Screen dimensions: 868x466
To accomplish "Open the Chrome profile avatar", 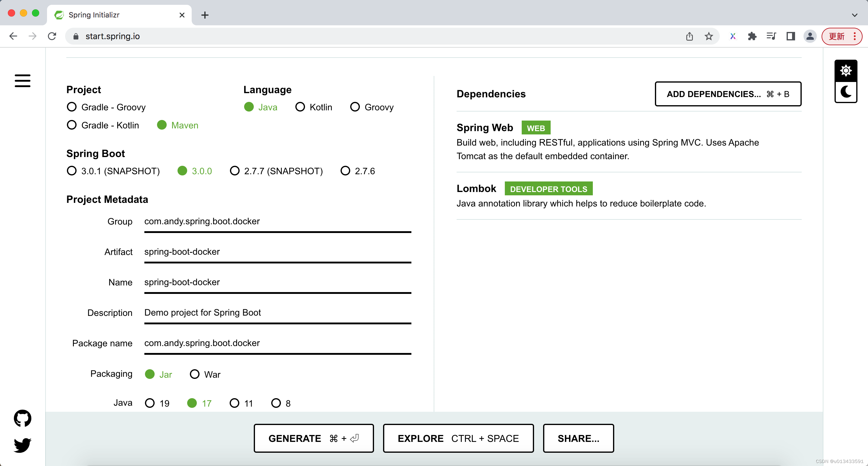I will [810, 36].
